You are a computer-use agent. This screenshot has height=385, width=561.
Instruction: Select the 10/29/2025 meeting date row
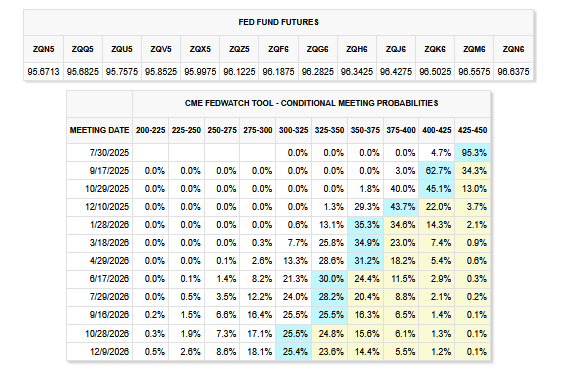click(278, 189)
